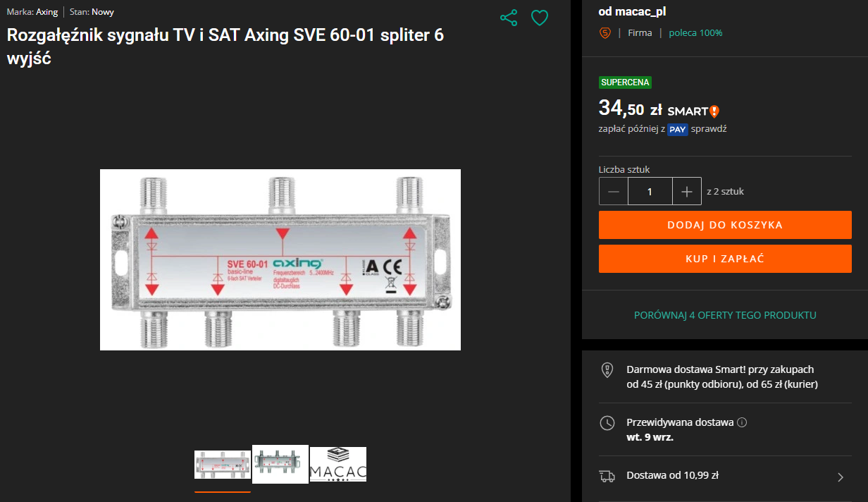The image size is (868, 502).
Task: Add product to favorites with heart icon
Action: coord(540,18)
